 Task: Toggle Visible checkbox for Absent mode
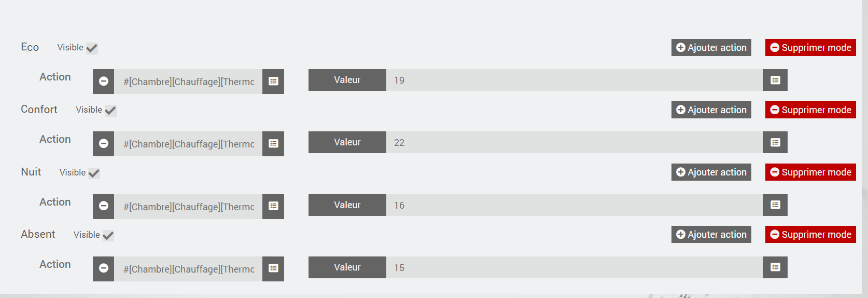(x=108, y=236)
